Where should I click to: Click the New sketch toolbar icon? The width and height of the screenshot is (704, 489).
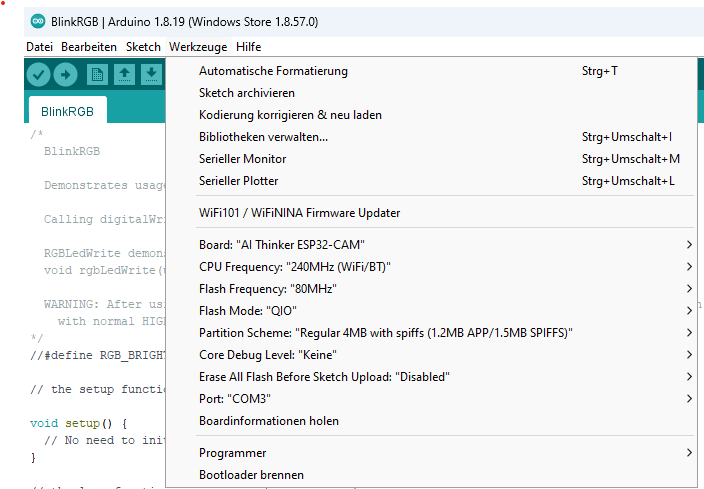point(97,74)
